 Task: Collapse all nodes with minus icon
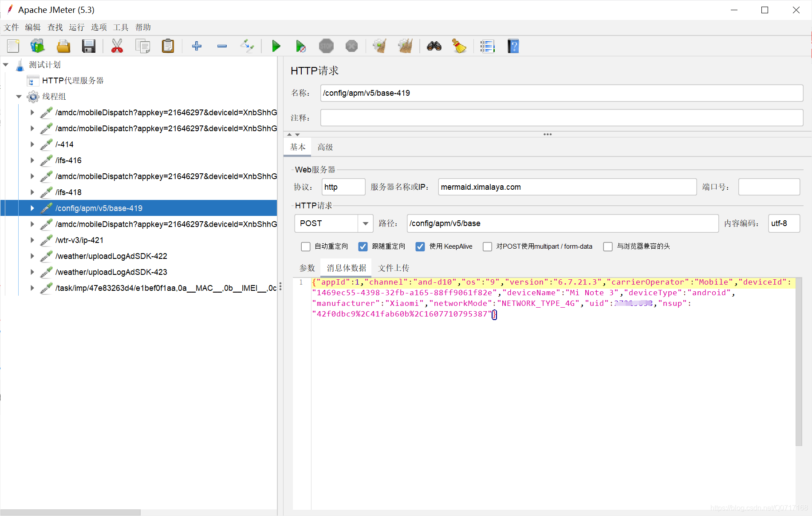click(222, 46)
